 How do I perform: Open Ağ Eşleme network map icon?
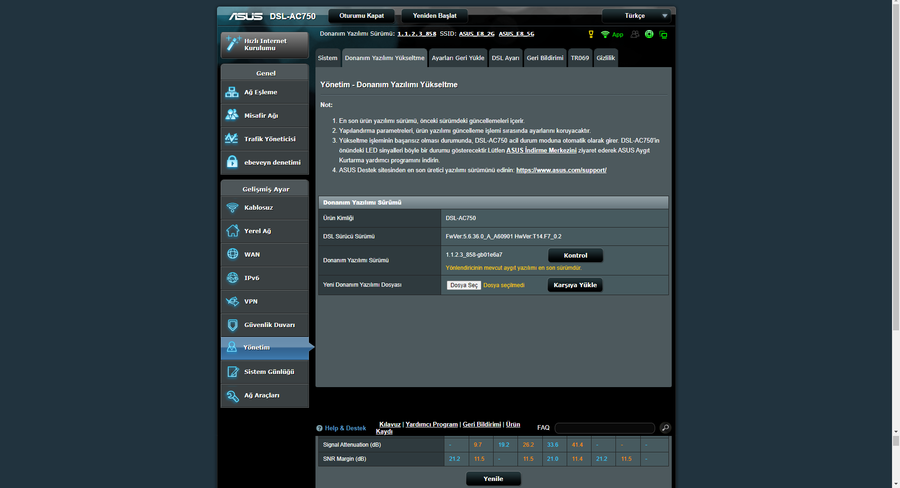[232, 92]
